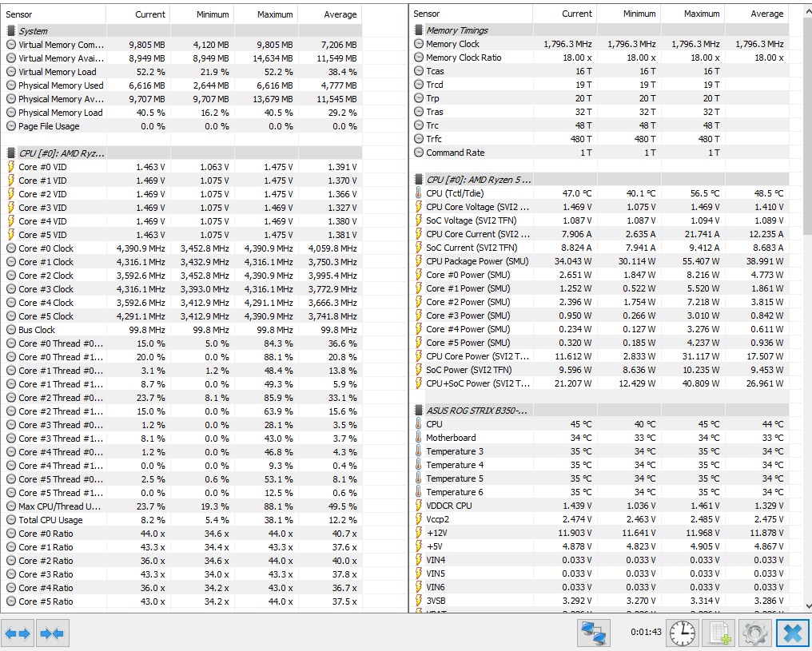
Task: Open the network monitoring computers icon
Action: coord(594,633)
